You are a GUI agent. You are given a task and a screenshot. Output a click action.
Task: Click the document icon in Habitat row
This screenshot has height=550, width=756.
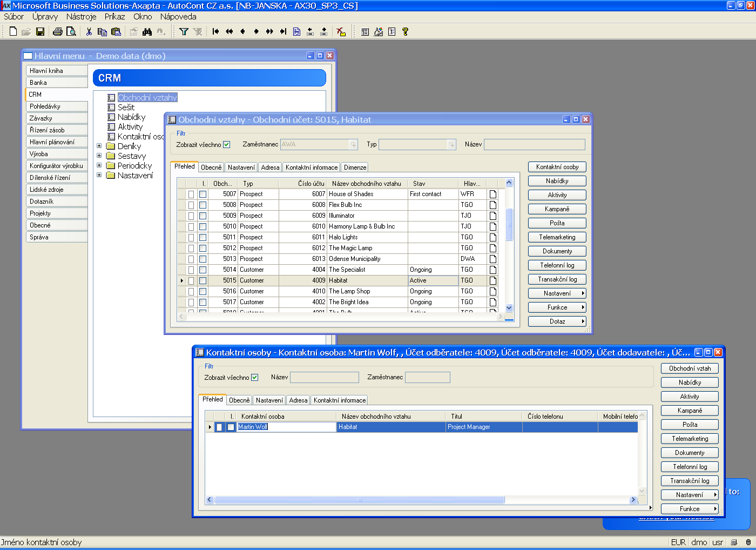pos(492,280)
